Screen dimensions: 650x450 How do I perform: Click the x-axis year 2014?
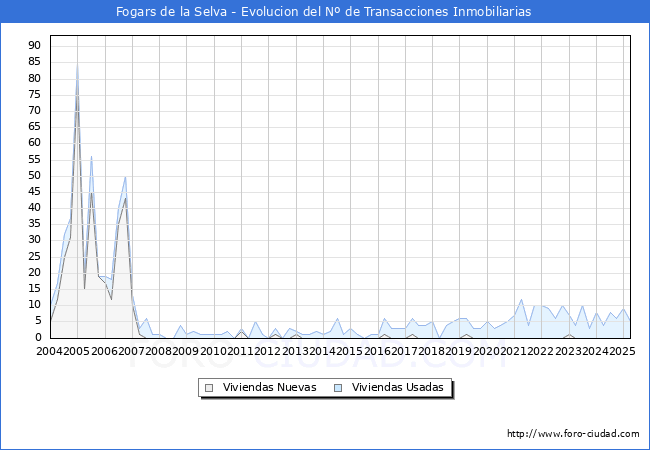click(323, 351)
